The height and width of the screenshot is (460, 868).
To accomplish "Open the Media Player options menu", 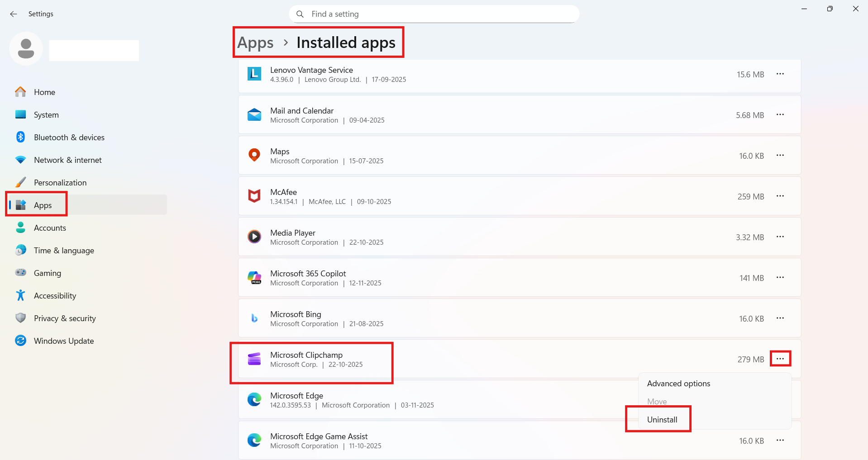I will click(780, 237).
